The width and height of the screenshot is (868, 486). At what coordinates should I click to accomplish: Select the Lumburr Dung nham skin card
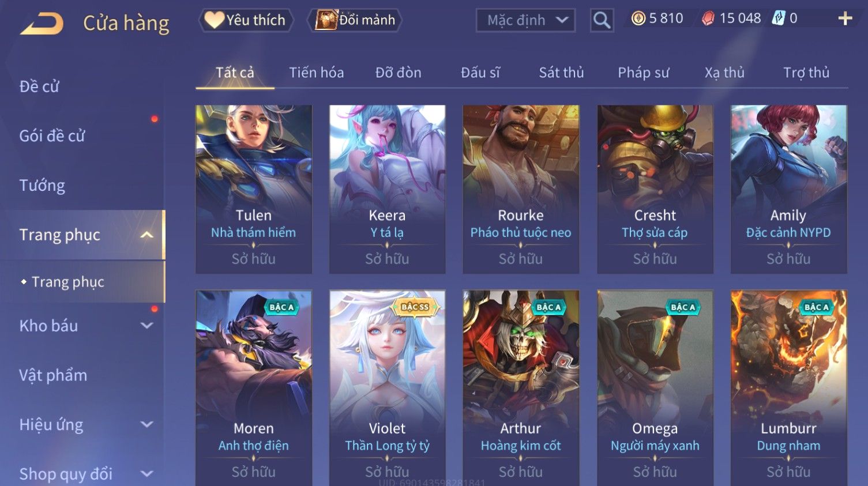click(x=788, y=387)
